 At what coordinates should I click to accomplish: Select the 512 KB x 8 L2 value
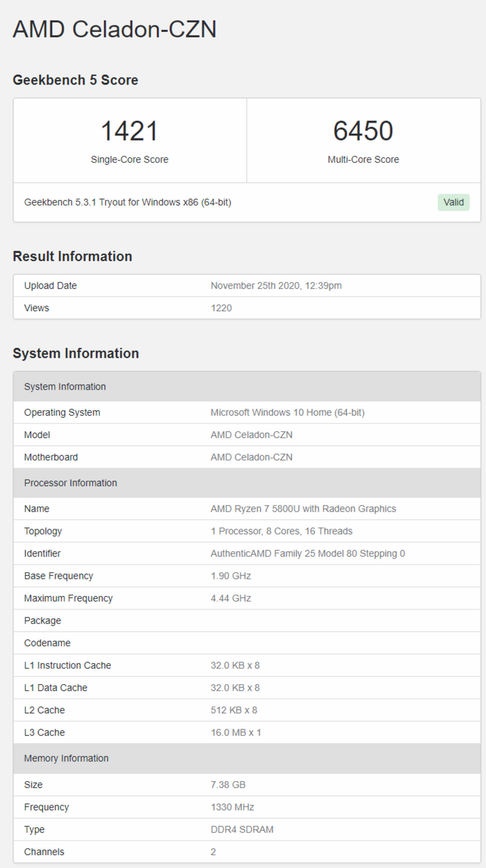pyautogui.click(x=234, y=710)
